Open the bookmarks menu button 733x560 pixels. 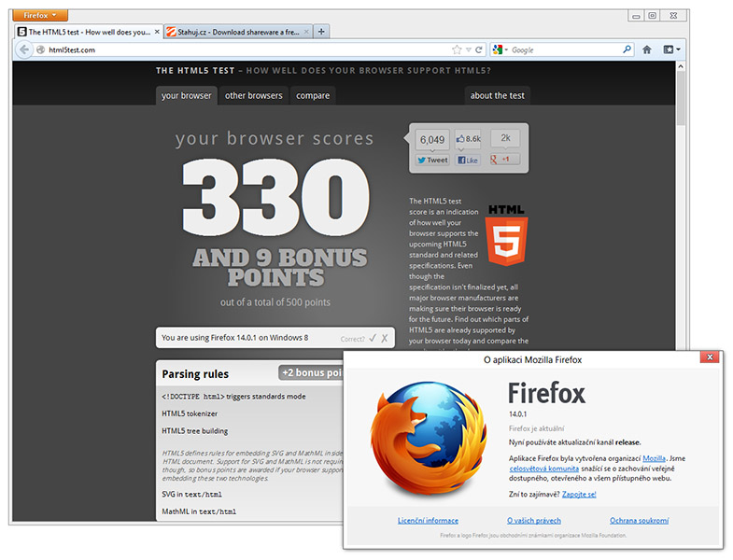pyautogui.click(x=671, y=49)
